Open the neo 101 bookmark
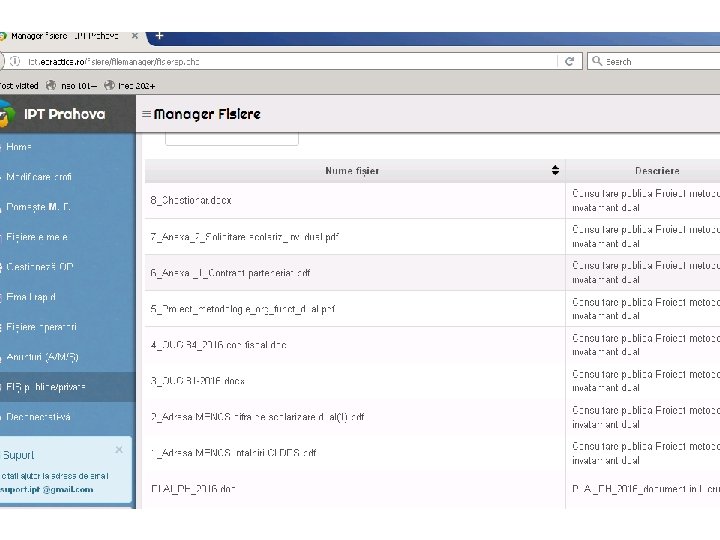 [x=72, y=86]
